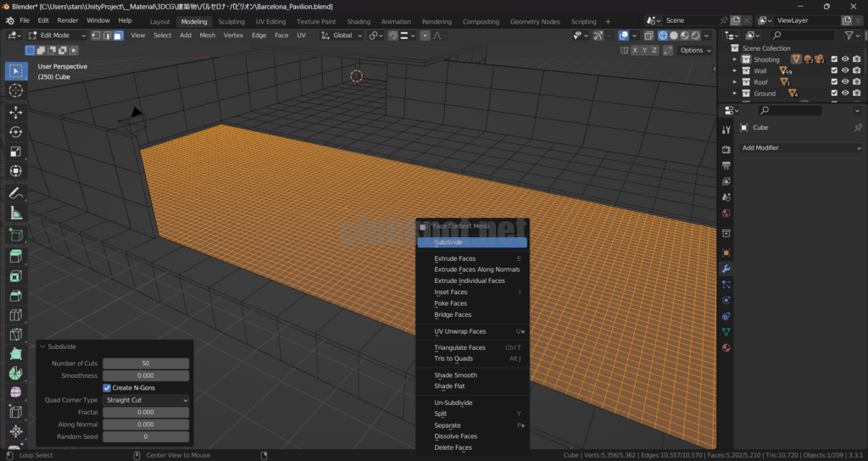Choose the Annotate pencil tool
Image resolution: width=868 pixels, height=461 pixels.
click(x=15, y=193)
